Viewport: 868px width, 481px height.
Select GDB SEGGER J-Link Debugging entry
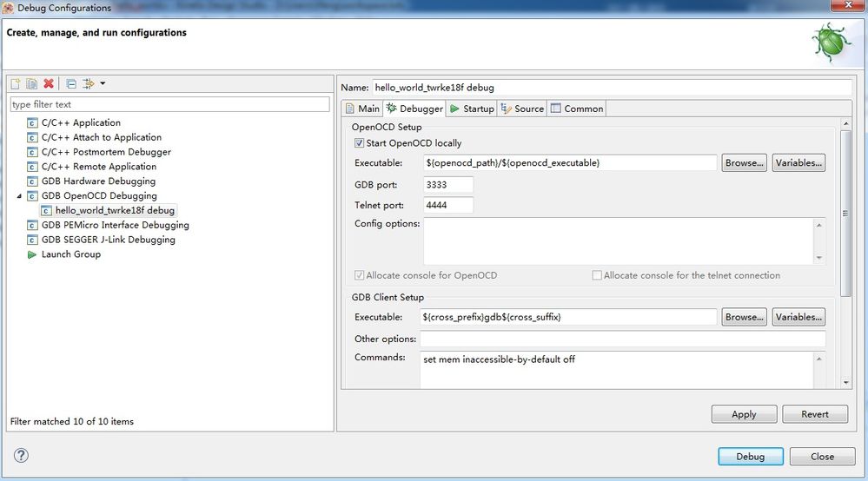click(x=109, y=240)
